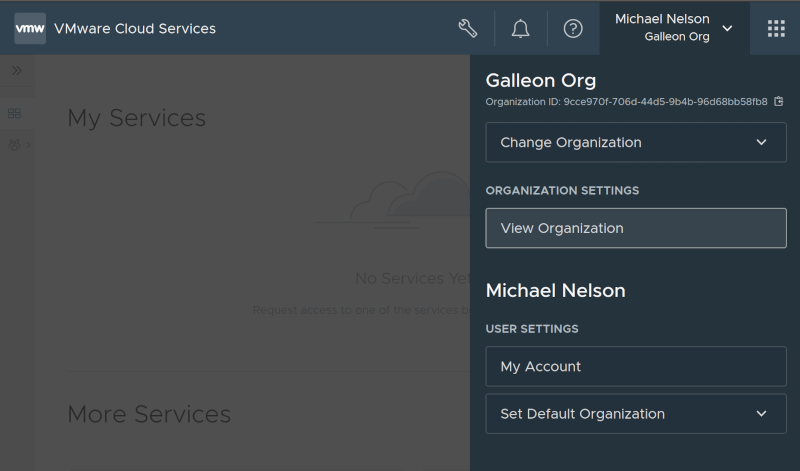This screenshot has height=471, width=800.
Task: Click the Organization ID value text
Action: (x=665, y=102)
